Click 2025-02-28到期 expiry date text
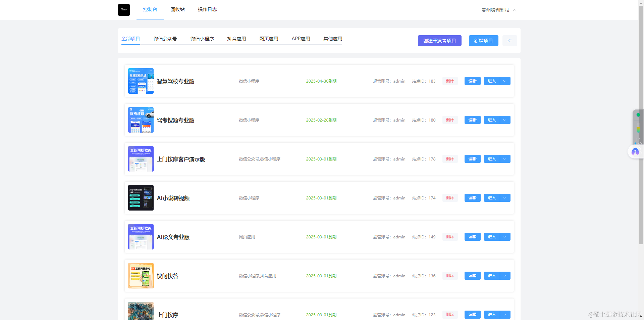 (x=321, y=120)
